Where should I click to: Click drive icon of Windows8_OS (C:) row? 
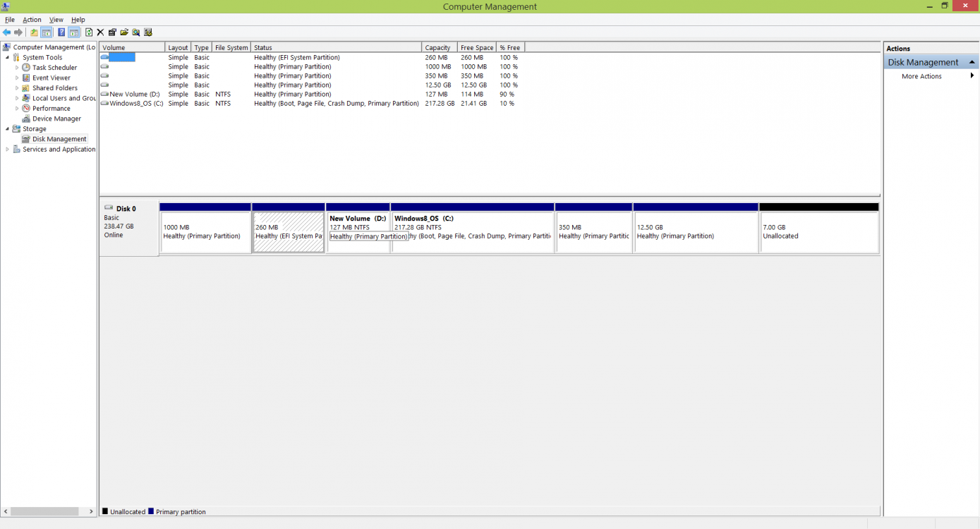[104, 103]
